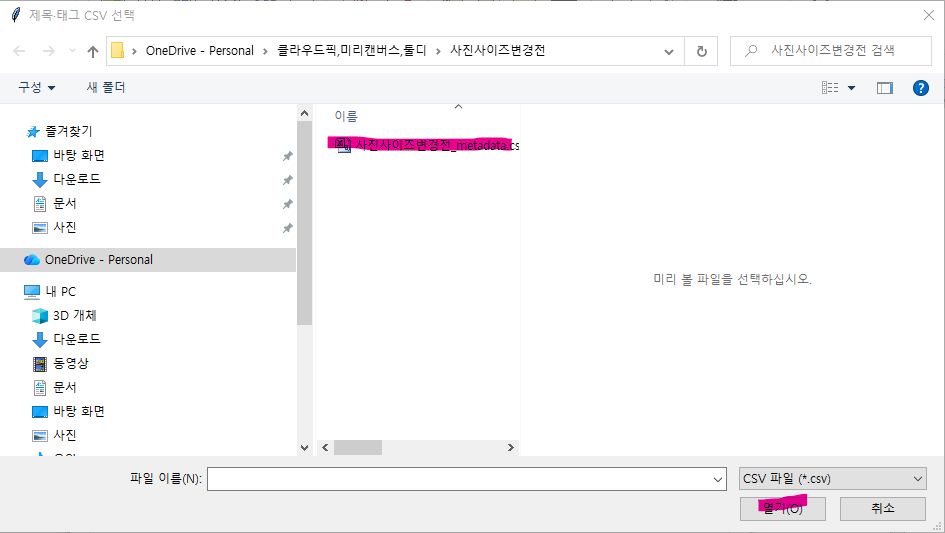945x533 pixels.
Task: Open 동영상 folder
Action: [71, 363]
